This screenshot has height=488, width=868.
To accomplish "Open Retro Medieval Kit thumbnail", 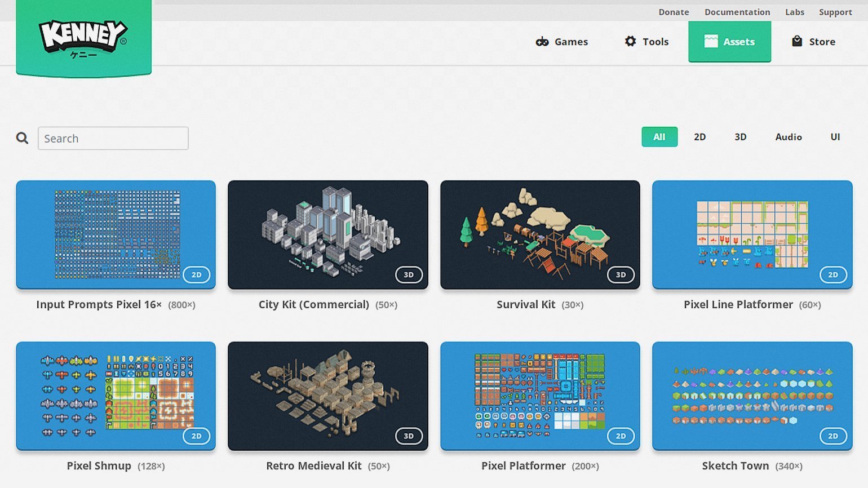I will (x=328, y=396).
